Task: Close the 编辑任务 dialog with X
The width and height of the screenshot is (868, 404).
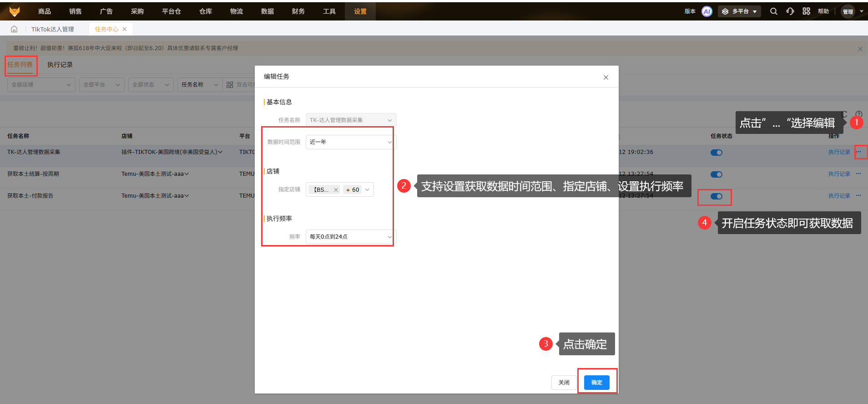Action: 606,77
